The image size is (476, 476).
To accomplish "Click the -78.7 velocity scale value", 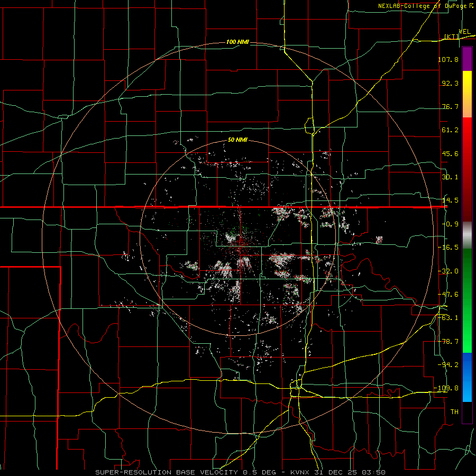I will click(448, 342).
